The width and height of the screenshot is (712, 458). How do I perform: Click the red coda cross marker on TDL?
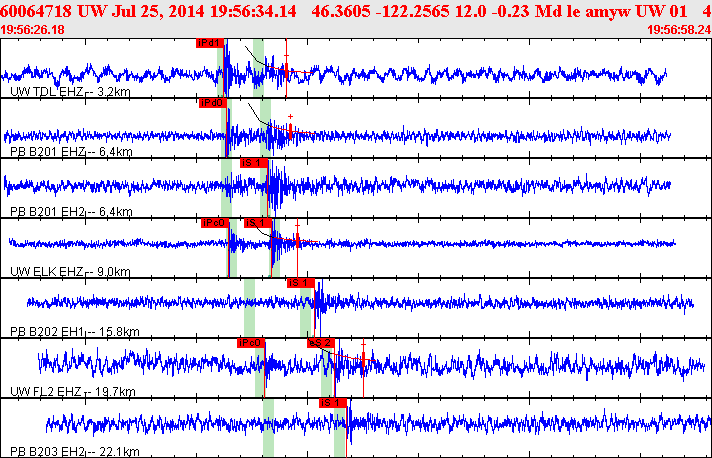[x=286, y=56]
